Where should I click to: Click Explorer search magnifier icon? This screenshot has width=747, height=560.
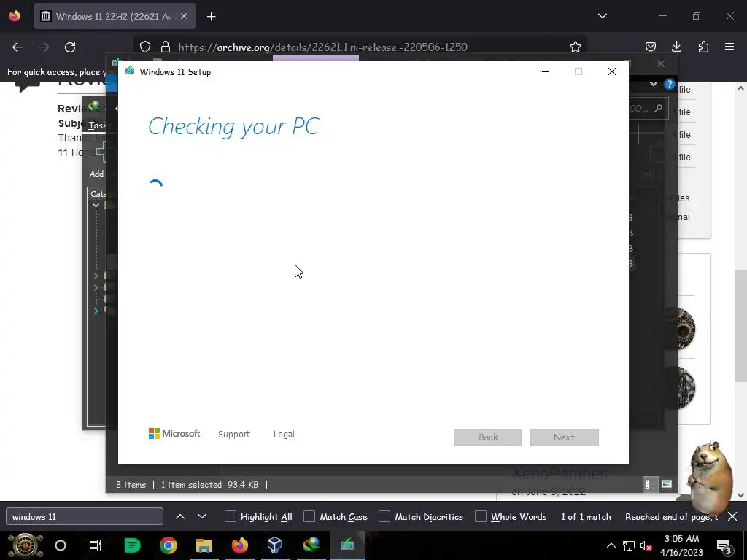coord(659,108)
